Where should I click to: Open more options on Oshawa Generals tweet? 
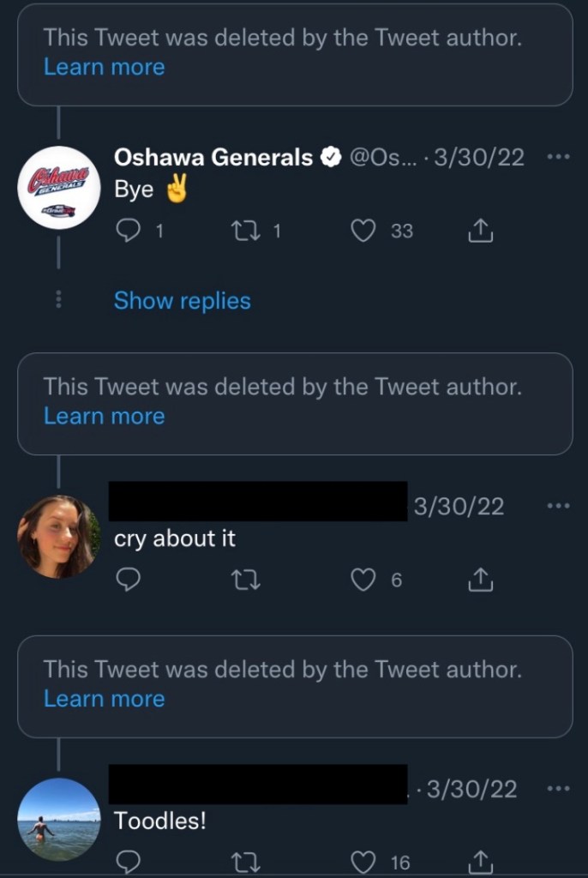click(x=557, y=157)
